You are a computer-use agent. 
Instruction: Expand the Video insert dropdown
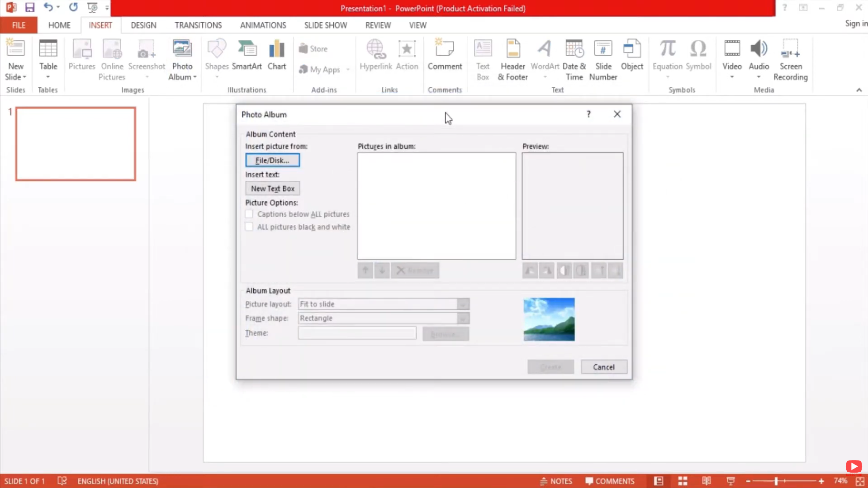coord(732,77)
